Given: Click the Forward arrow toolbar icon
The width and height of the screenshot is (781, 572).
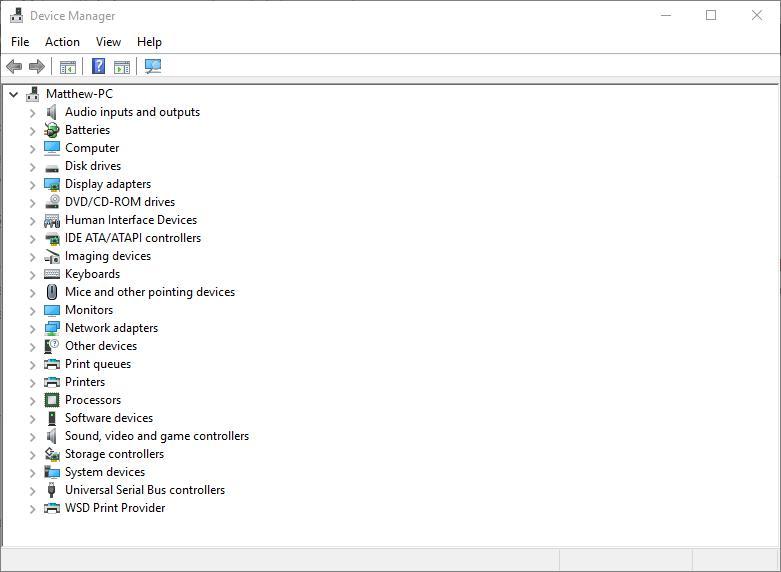Looking at the screenshot, I should point(37,66).
